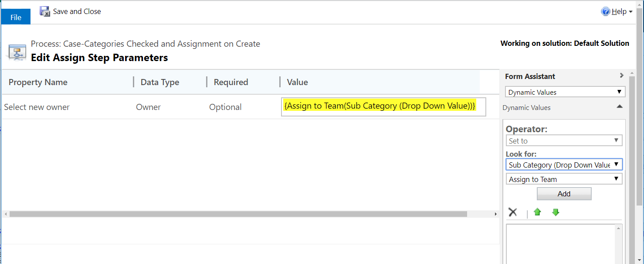This screenshot has height=264, width=644.
Task: Open the Help menu
Action: [617, 11]
